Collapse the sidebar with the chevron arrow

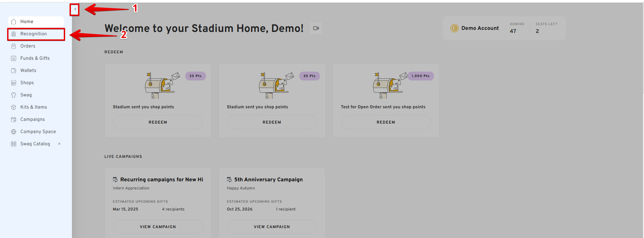pyautogui.click(x=75, y=10)
